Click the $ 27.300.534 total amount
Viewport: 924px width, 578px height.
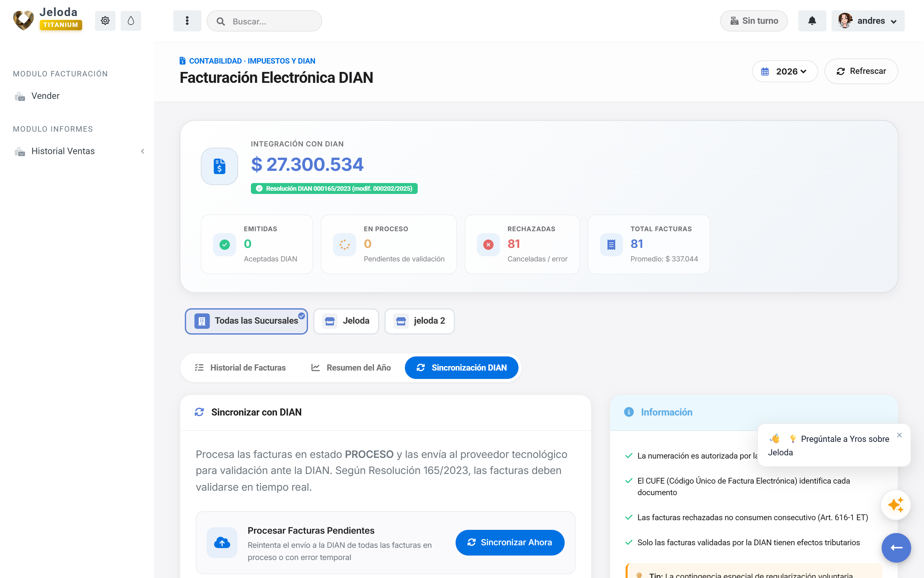(307, 164)
